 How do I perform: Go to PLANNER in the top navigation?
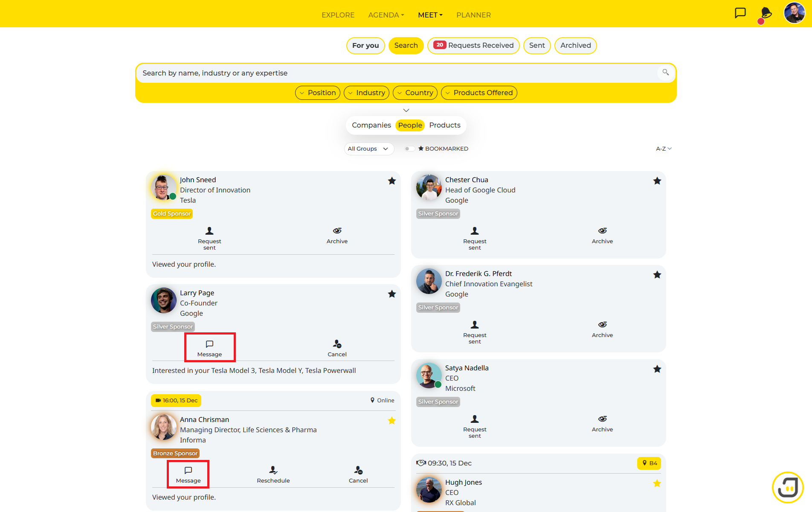tap(473, 15)
